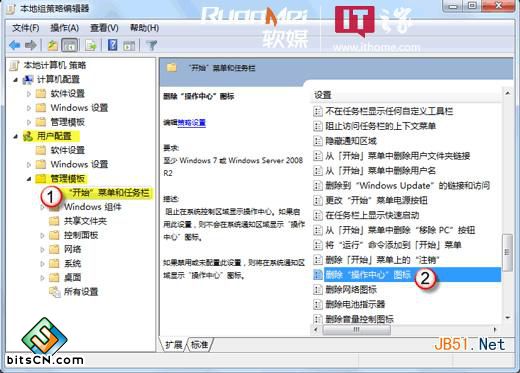Click policy icon beside 阻止访问任务栏的上下文菜单

[x=318, y=126]
